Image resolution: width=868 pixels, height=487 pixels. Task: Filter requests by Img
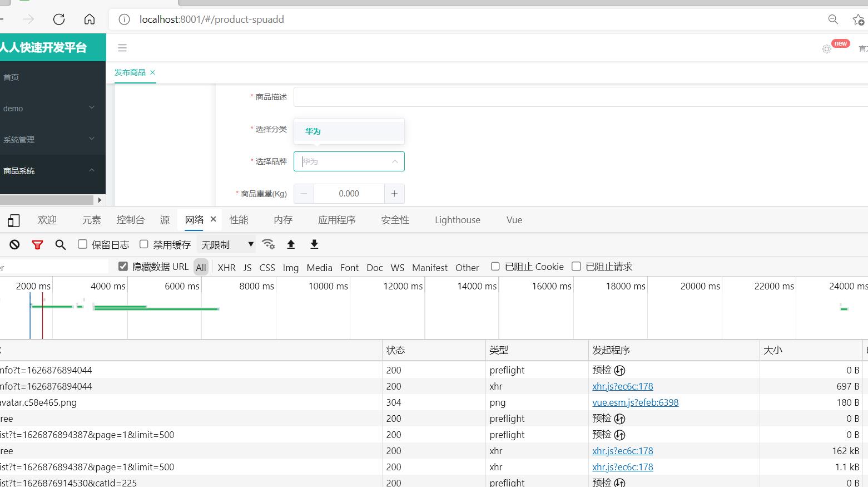[x=291, y=267]
